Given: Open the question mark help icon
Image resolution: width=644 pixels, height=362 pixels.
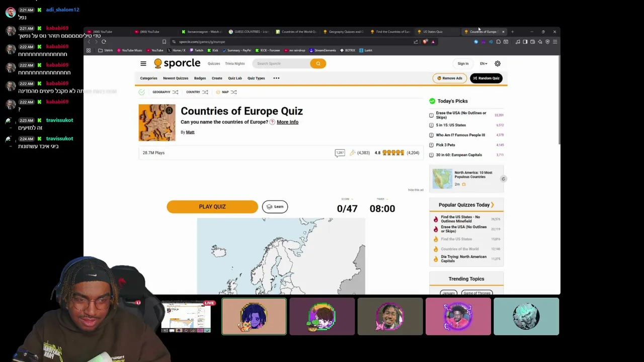Looking at the screenshot, I should pos(272,122).
